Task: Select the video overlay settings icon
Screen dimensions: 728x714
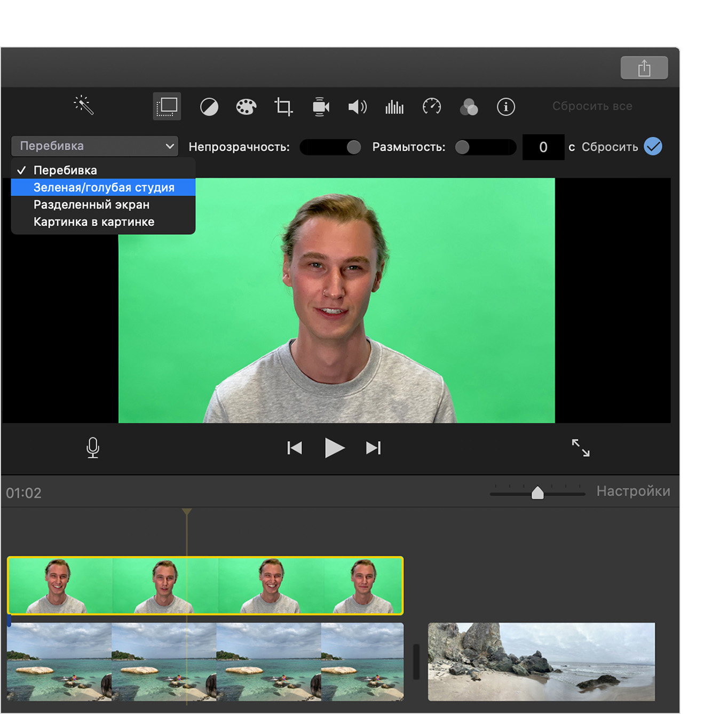Action: (167, 106)
